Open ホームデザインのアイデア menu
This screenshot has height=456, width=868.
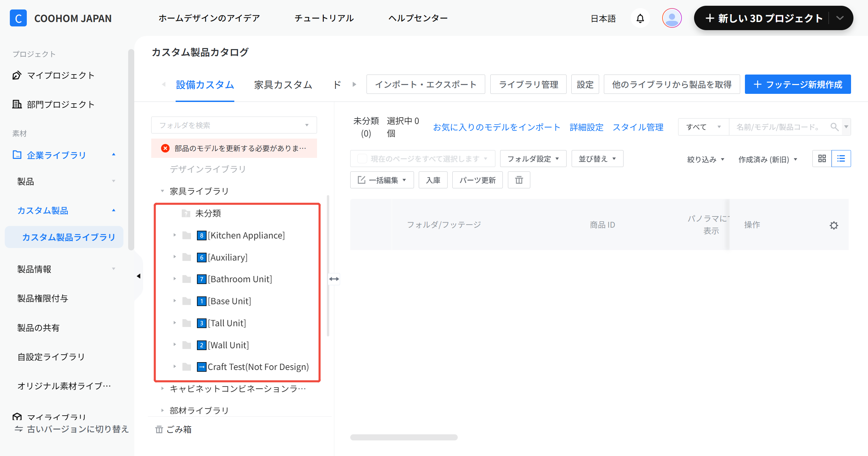tap(209, 18)
